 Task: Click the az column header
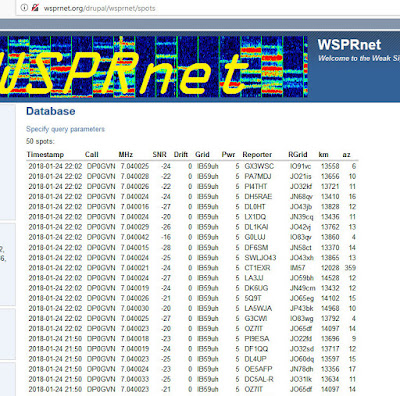[346, 155]
